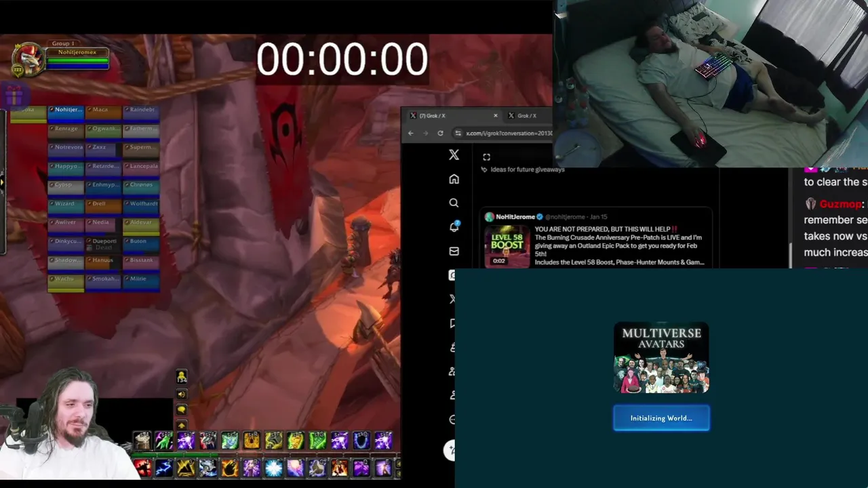Open the yellow chat bubble icon in game
Viewport: 868px width, 488px height.
[182, 410]
